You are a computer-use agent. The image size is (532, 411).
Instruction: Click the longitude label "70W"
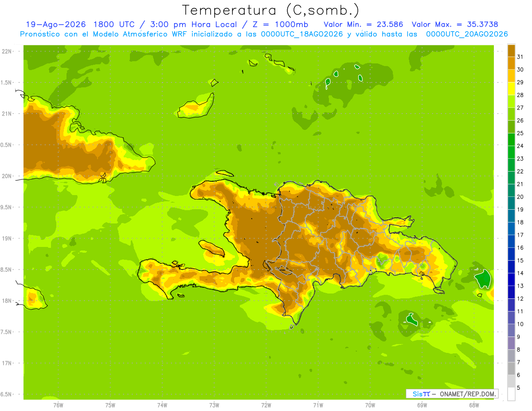(370, 405)
